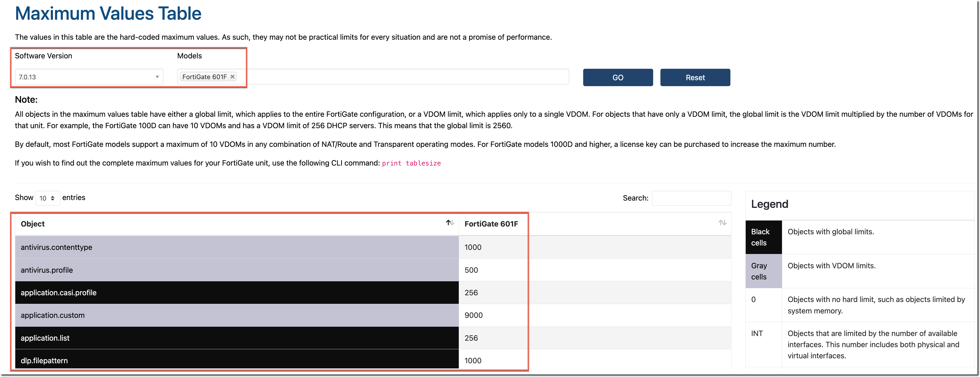Open the Software Version 7.0.13 dropdown
This screenshot has width=980, height=377.
pyautogui.click(x=89, y=77)
